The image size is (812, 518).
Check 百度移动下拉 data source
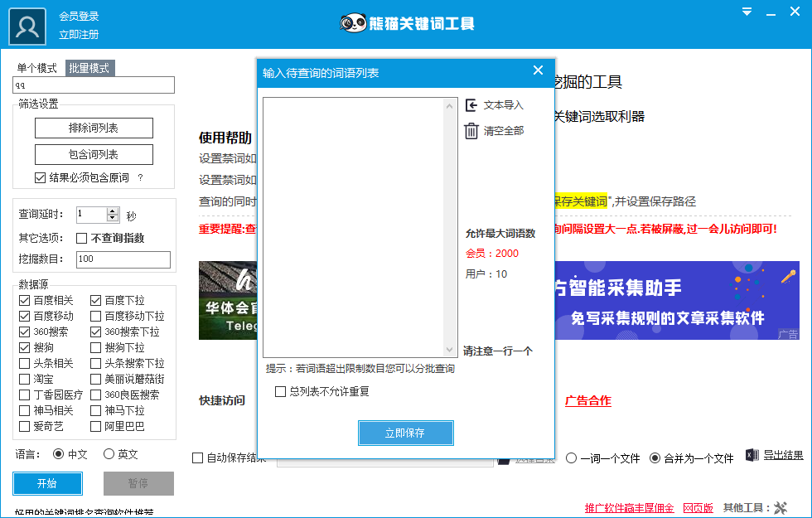point(95,316)
